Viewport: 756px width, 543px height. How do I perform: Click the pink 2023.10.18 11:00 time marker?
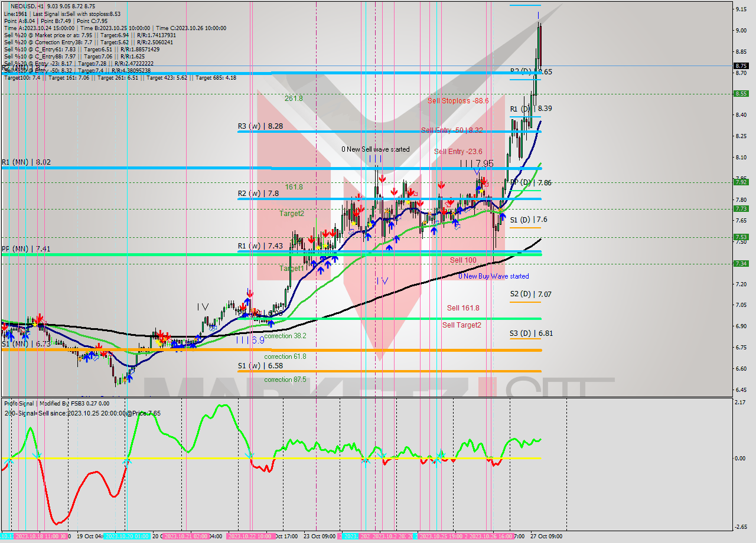tap(40, 537)
